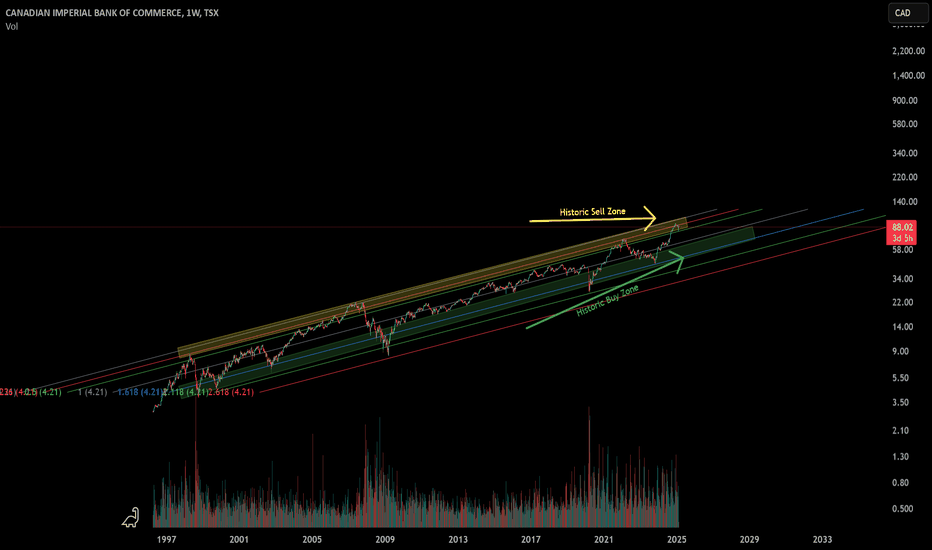Click the 2021 date on time axis

604,539
